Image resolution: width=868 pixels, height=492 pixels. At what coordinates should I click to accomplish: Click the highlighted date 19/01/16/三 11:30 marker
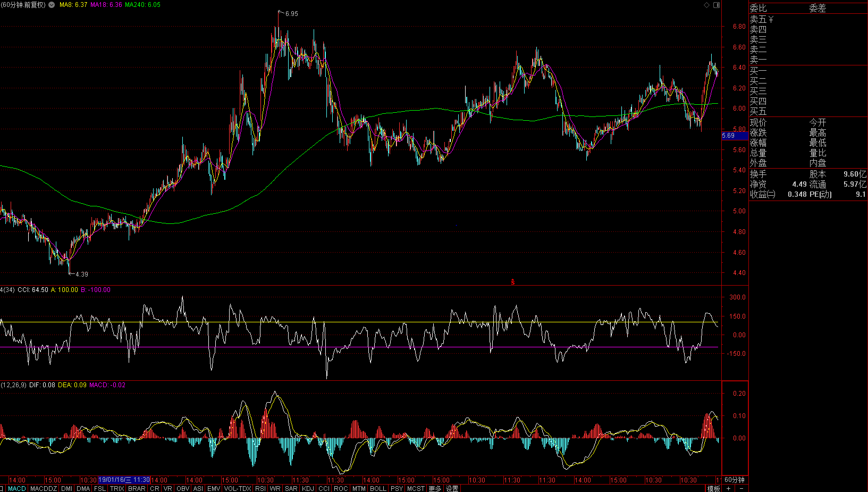124,480
